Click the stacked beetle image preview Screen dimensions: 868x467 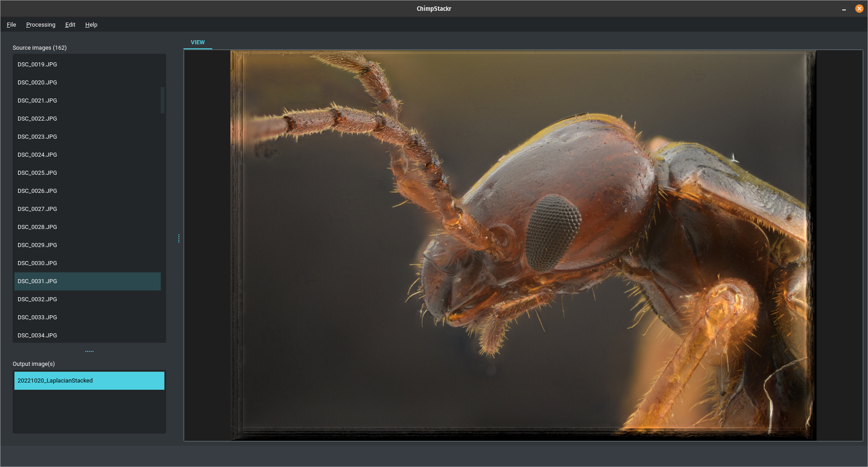point(523,245)
